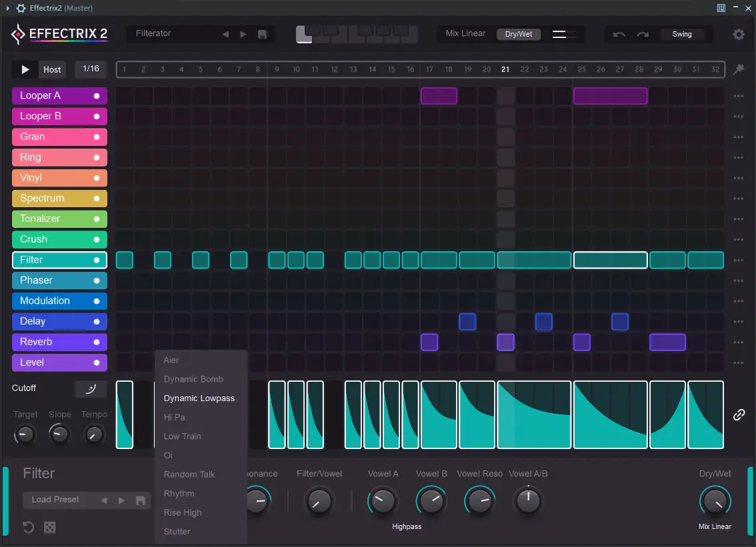Open the Looper A row options dots
The image size is (756, 547).
coord(738,96)
